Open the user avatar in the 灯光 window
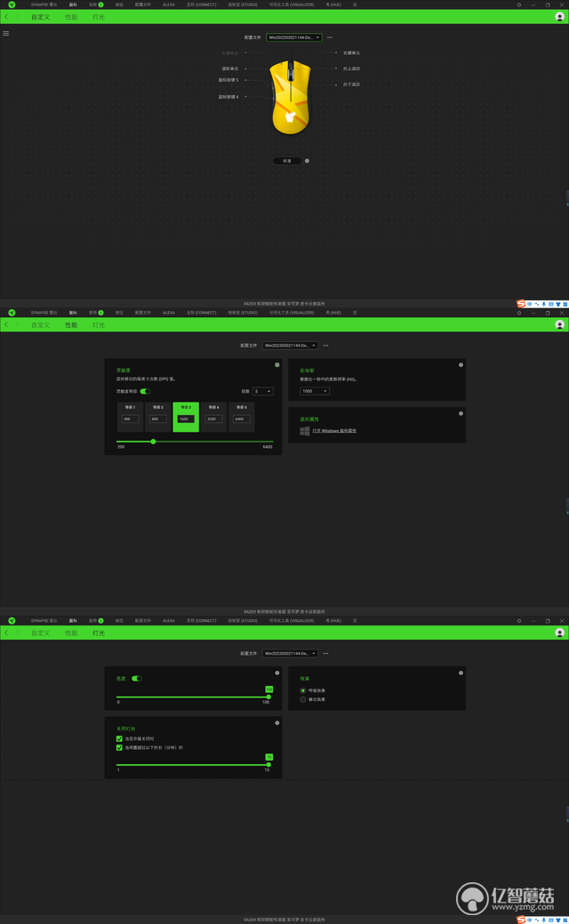The image size is (569, 924). (x=559, y=633)
